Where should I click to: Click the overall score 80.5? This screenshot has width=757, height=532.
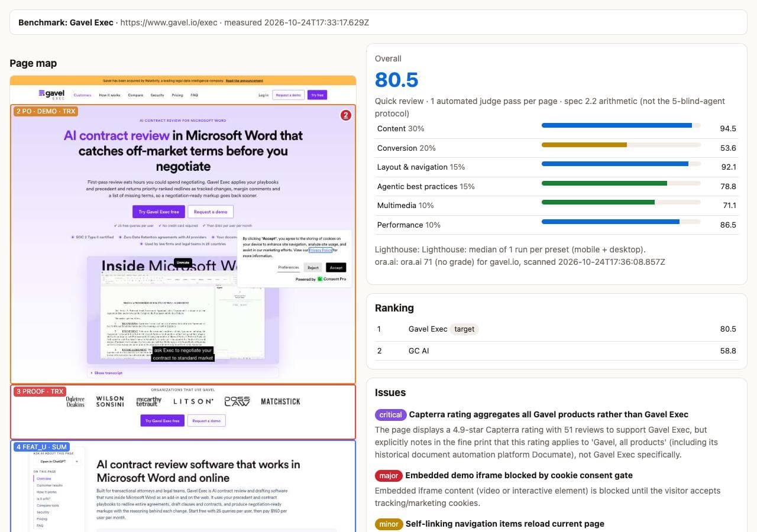point(397,80)
